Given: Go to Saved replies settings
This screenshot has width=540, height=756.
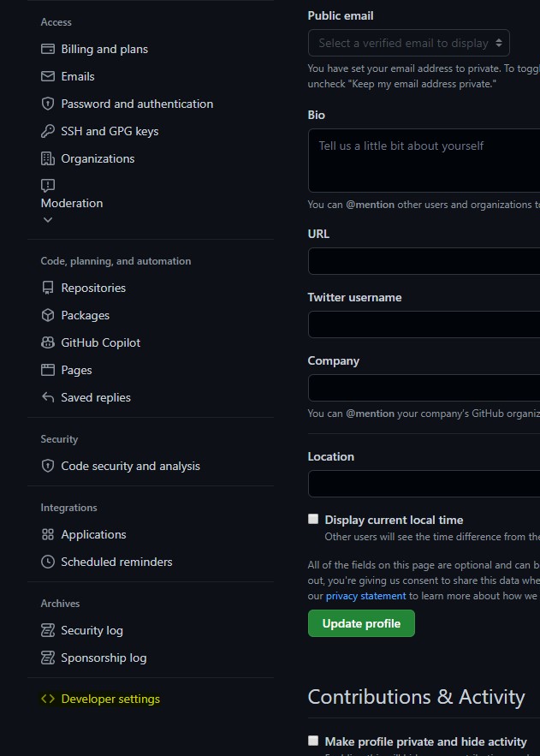Looking at the screenshot, I should pos(96,397).
